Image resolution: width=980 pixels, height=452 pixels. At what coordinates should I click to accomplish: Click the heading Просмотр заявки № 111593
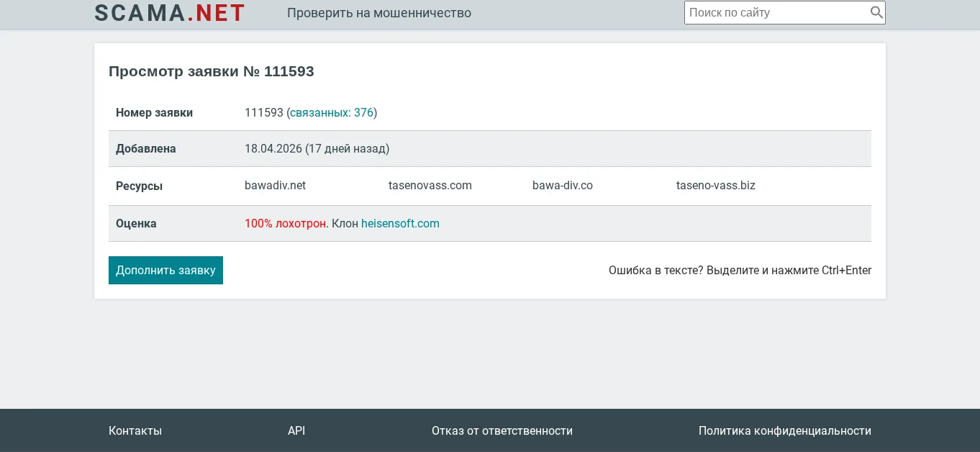tap(212, 71)
